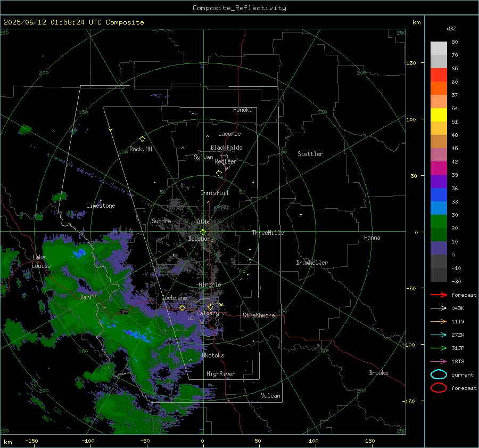
Task: Select the dark orange 57–60 dBZ swatch
Action: [439, 88]
